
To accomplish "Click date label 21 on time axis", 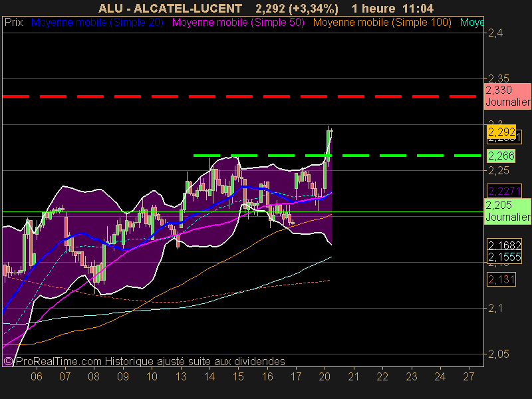I will point(354,376).
